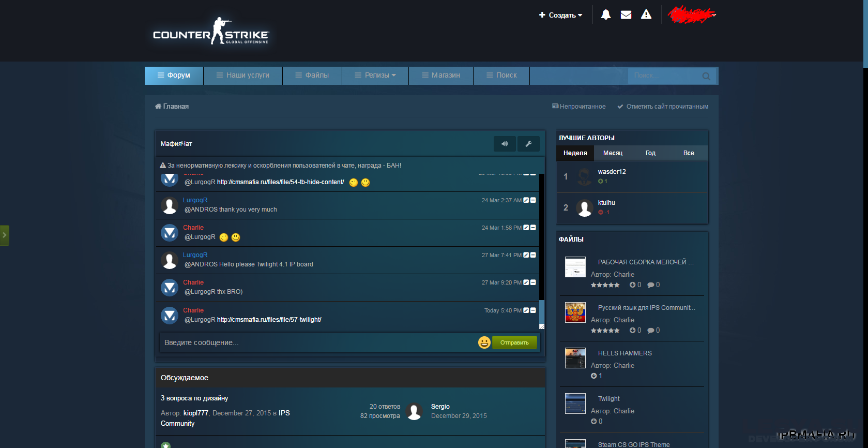Screen dimensions: 868x448
Task: Open kiopl777 author link
Action: click(x=196, y=413)
